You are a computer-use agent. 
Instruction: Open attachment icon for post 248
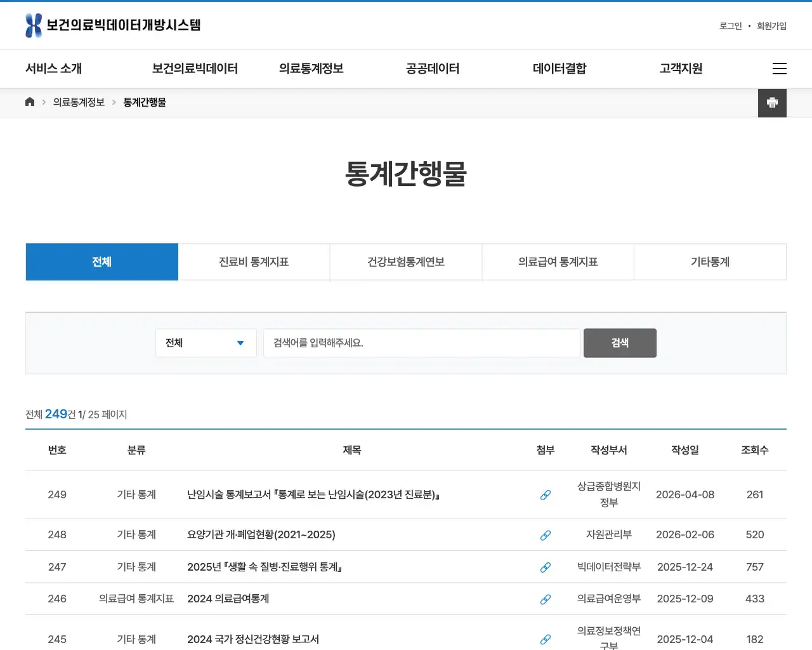[546, 535]
